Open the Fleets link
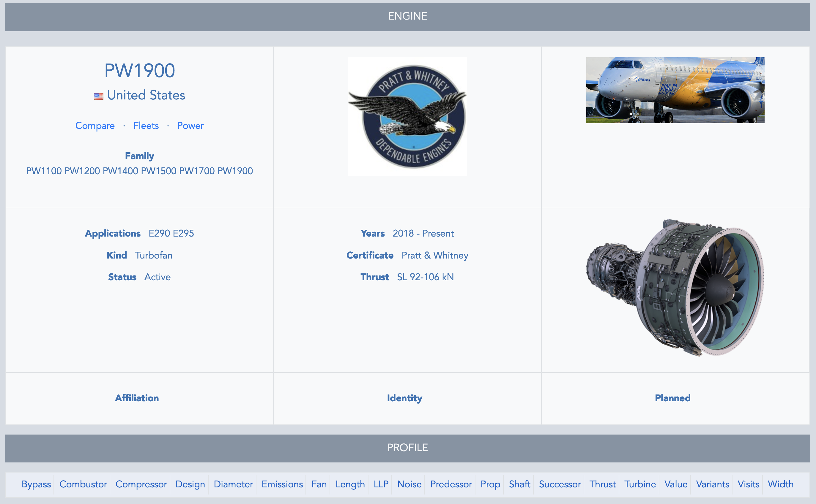816x504 pixels. coord(146,126)
